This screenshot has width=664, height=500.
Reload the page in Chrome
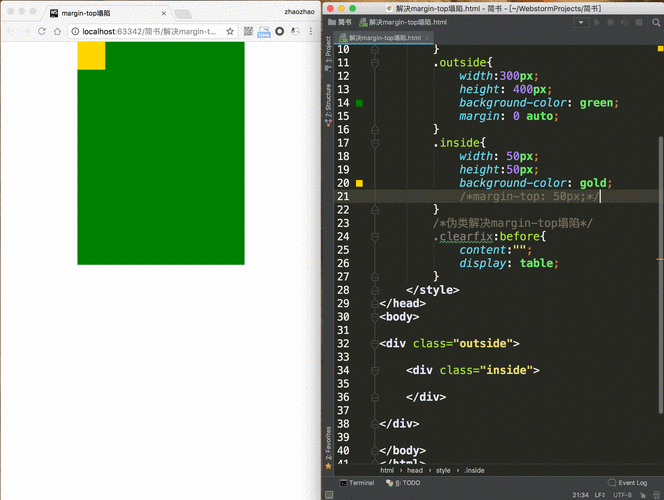(42, 31)
